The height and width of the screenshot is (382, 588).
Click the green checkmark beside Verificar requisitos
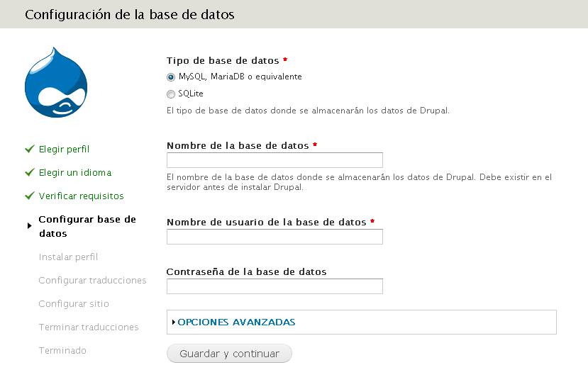coord(30,196)
